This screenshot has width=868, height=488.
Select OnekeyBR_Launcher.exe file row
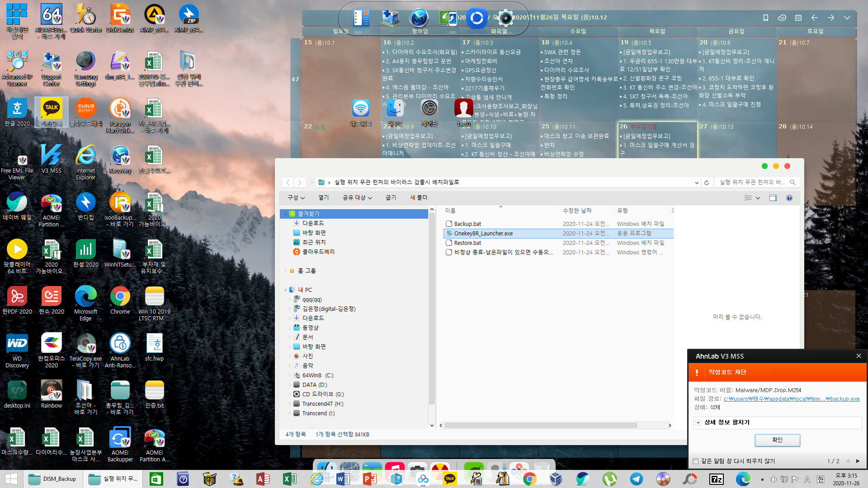(x=558, y=234)
